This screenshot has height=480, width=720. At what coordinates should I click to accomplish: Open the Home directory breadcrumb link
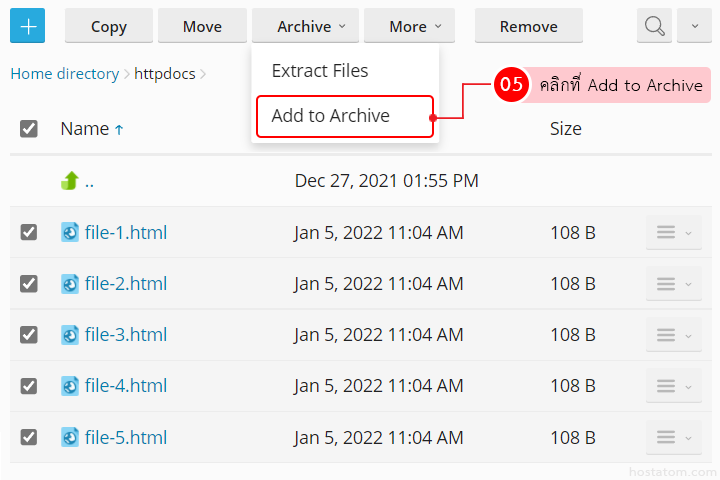click(x=64, y=74)
